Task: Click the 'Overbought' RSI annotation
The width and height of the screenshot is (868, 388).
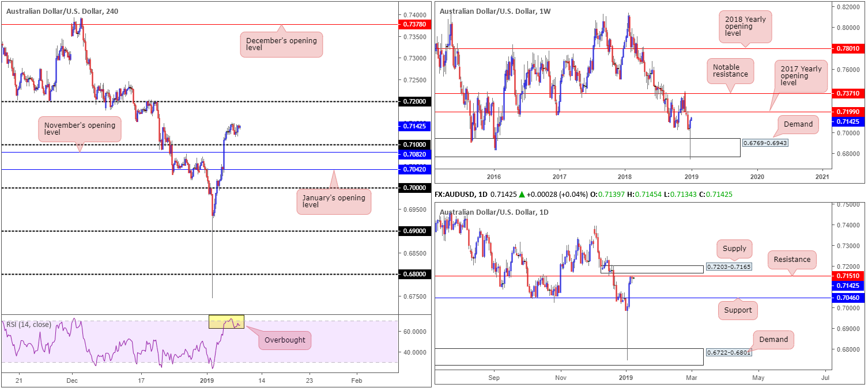Action: pos(285,340)
